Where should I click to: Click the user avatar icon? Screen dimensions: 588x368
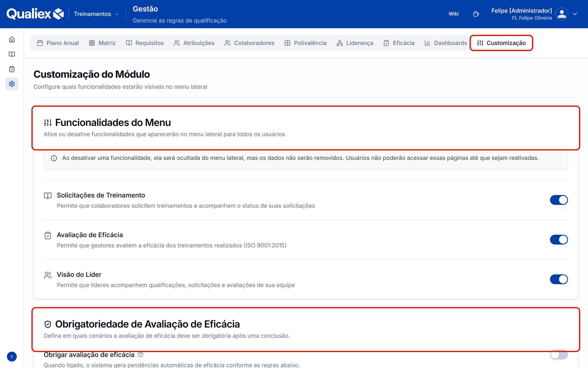coord(561,14)
